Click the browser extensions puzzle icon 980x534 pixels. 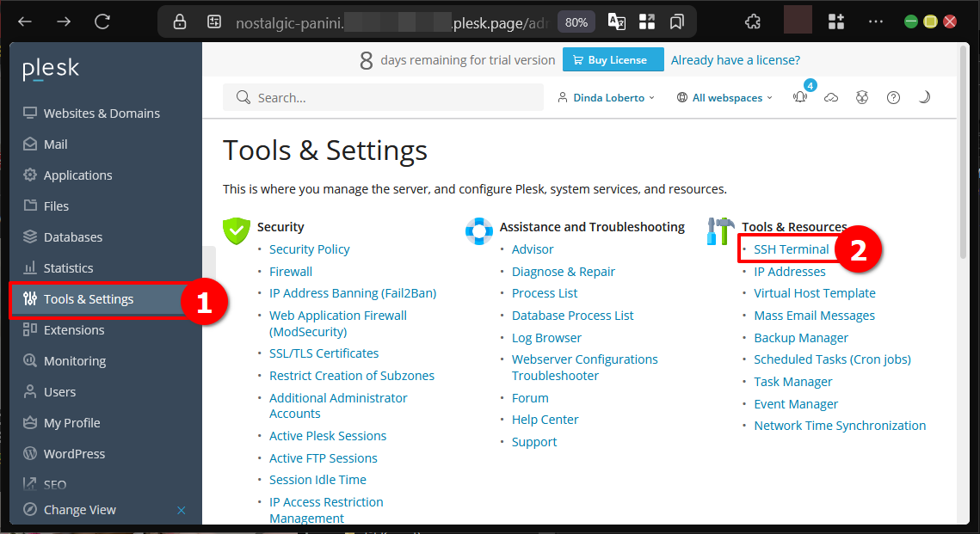coord(753,21)
